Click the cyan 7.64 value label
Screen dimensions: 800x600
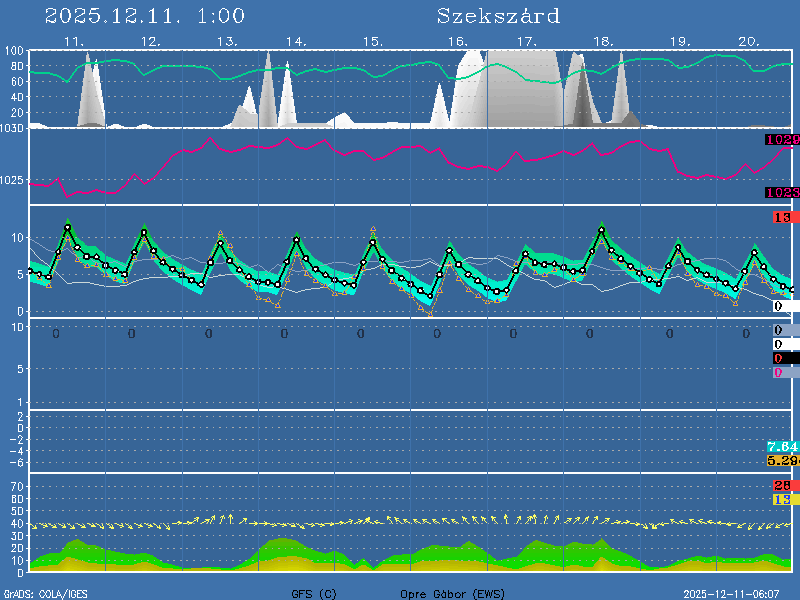point(782,446)
